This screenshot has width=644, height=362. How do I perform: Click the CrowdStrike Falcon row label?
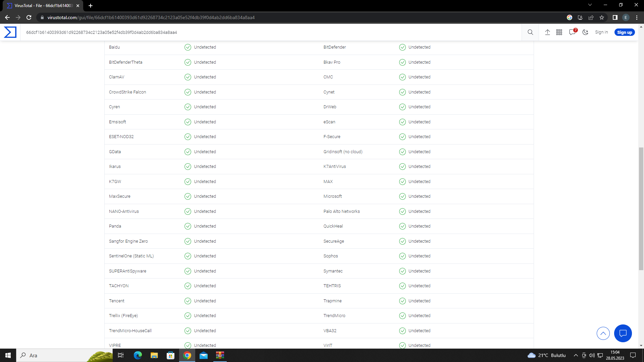127,92
